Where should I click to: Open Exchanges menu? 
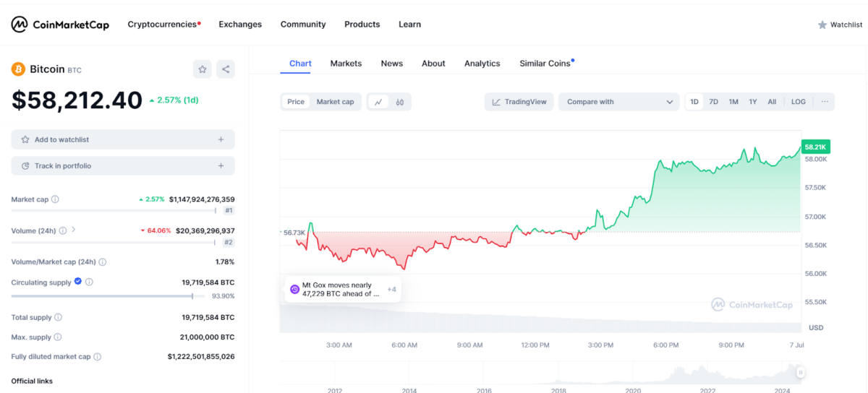point(240,25)
